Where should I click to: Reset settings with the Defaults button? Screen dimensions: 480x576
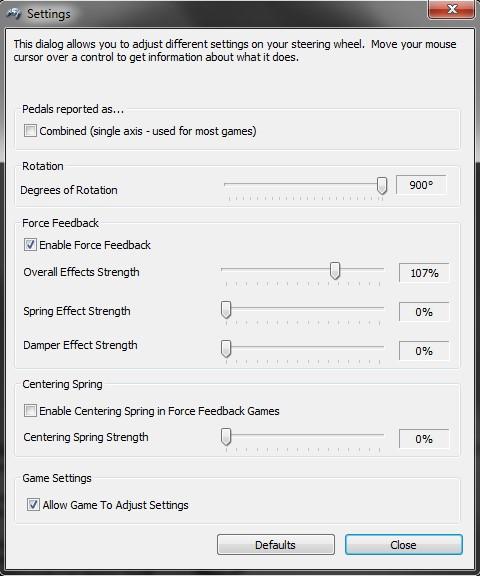276,544
